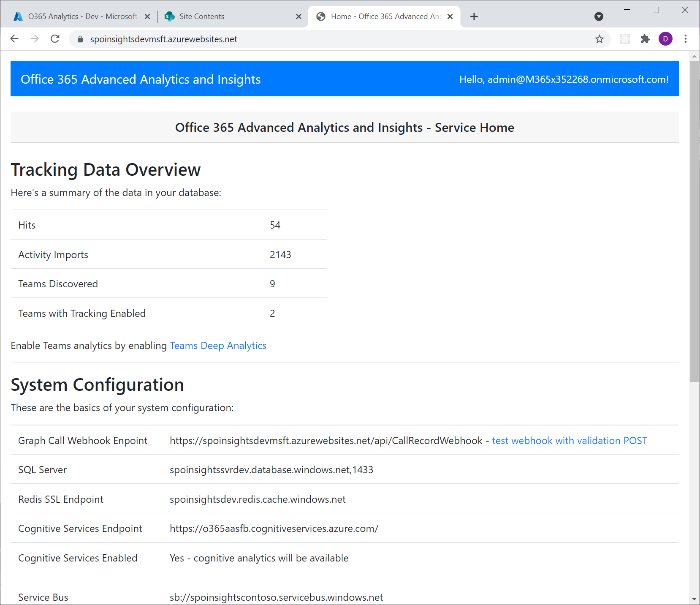700x605 pixels.
Task: Click the SQL Server row label
Action: point(42,470)
